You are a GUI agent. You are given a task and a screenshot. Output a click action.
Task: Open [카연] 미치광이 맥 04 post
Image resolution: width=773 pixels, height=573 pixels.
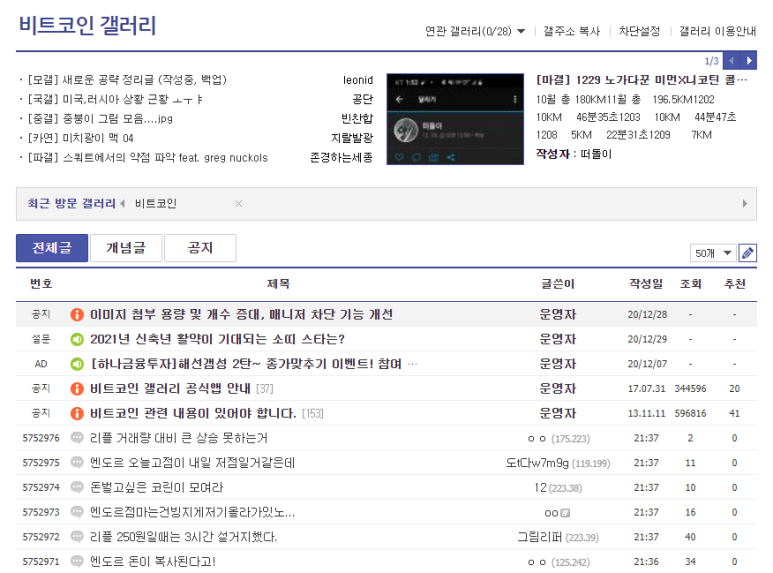80,138
